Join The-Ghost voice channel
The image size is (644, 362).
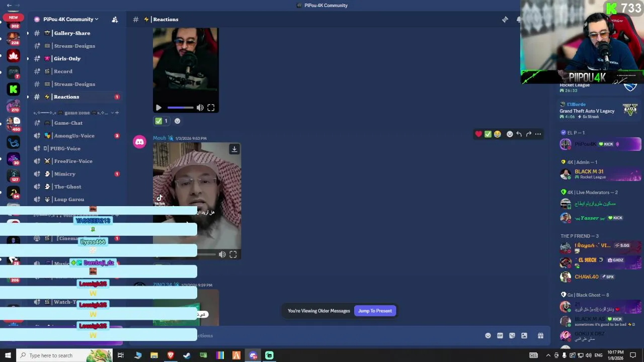click(75, 187)
